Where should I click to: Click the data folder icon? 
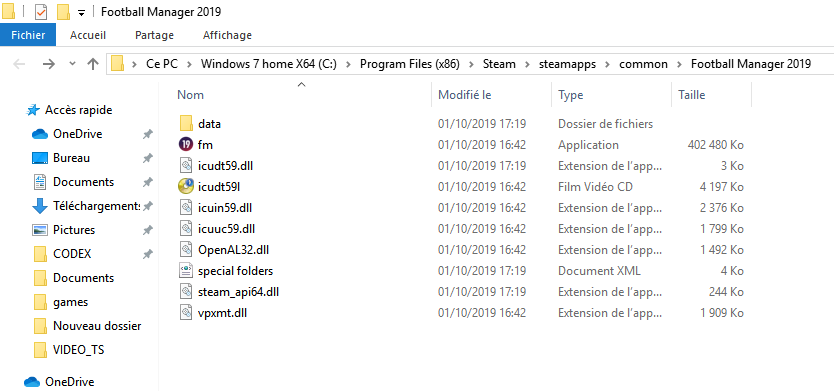(x=186, y=123)
